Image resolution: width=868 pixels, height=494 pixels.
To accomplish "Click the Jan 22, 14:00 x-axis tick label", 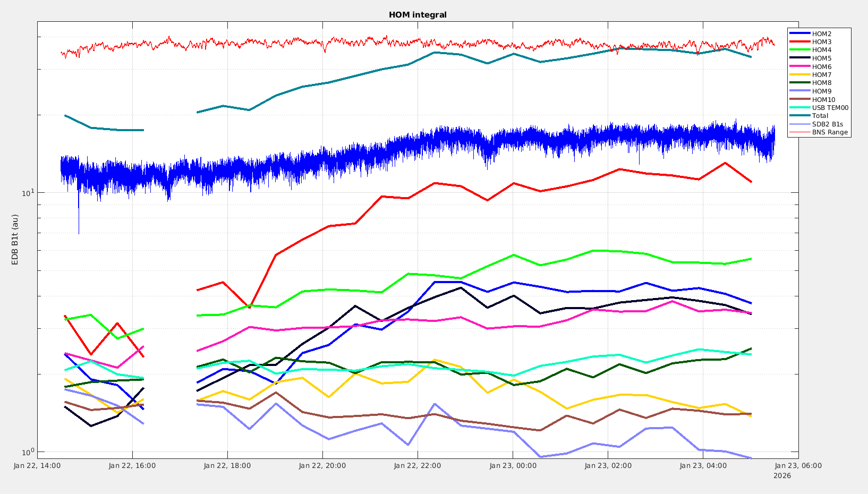I will pyautogui.click(x=37, y=466).
